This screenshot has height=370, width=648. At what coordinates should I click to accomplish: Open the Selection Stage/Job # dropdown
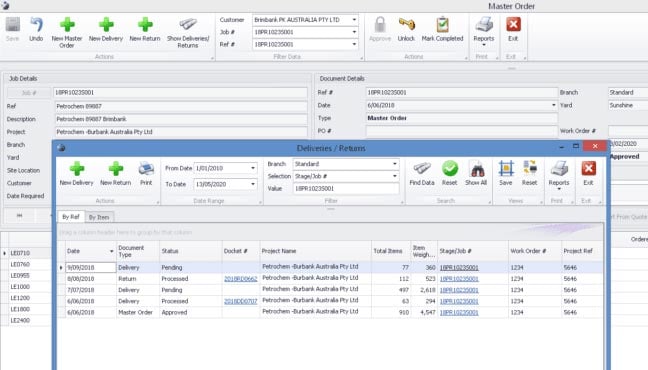click(395, 176)
